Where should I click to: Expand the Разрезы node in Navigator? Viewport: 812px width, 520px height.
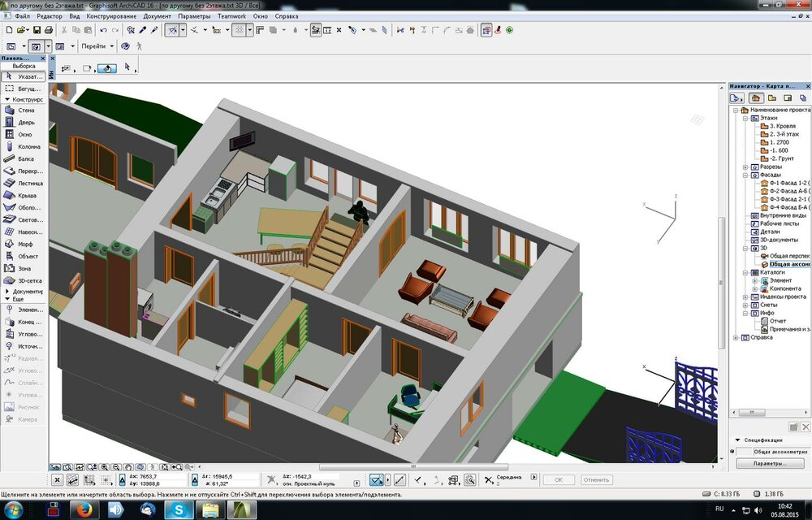(744, 167)
